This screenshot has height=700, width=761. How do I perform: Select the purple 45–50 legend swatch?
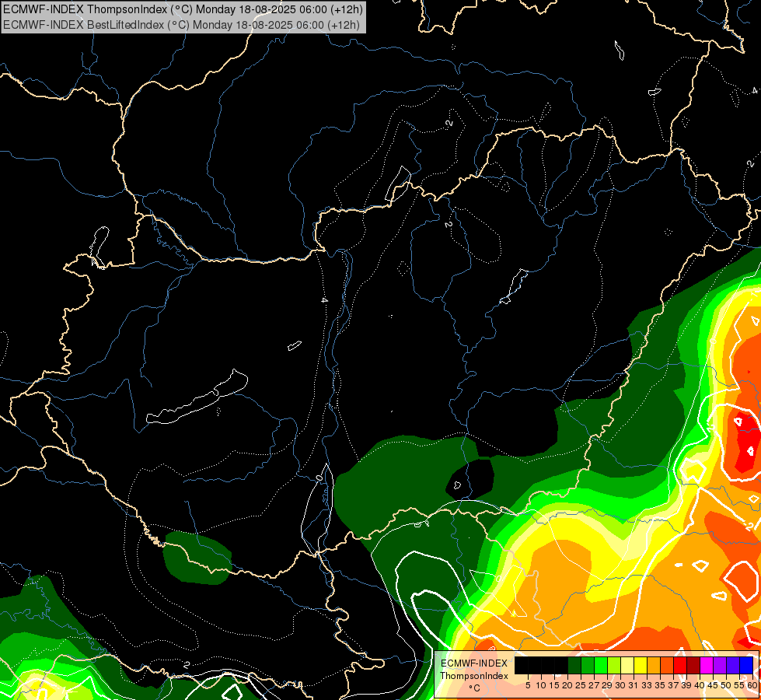(720, 665)
